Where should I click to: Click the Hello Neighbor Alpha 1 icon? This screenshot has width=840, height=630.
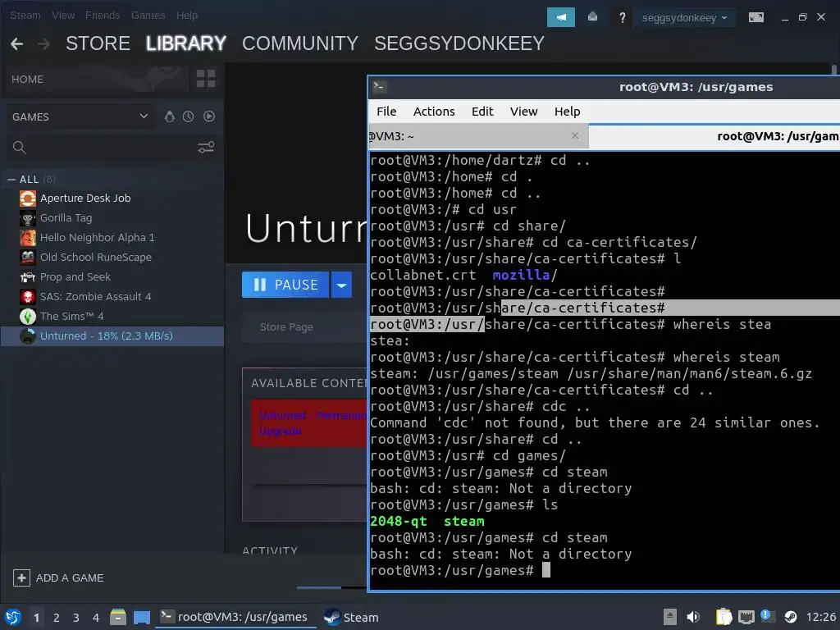coord(28,237)
